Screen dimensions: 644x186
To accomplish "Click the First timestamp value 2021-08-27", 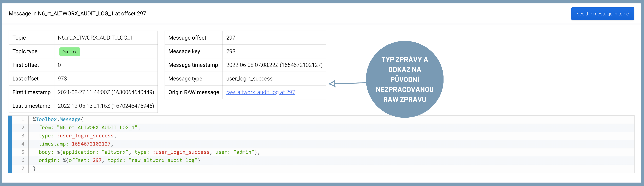I will [x=106, y=92].
